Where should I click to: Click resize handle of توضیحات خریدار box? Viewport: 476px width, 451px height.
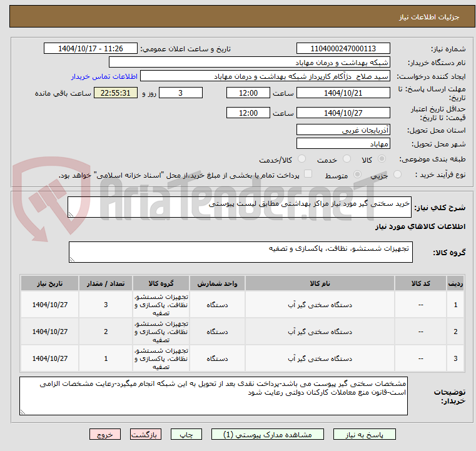tap(23, 412)
